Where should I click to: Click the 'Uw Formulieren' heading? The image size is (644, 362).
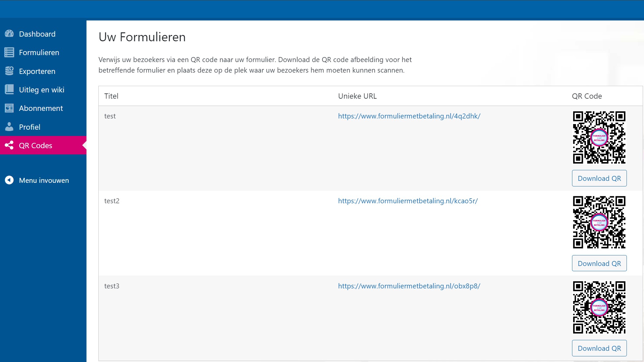click(x=142, y=37)
